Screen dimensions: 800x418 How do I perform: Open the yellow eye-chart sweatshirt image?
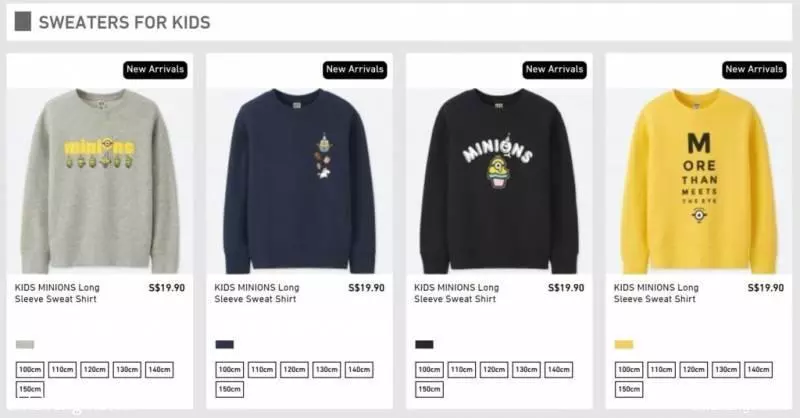pos(699,181)
